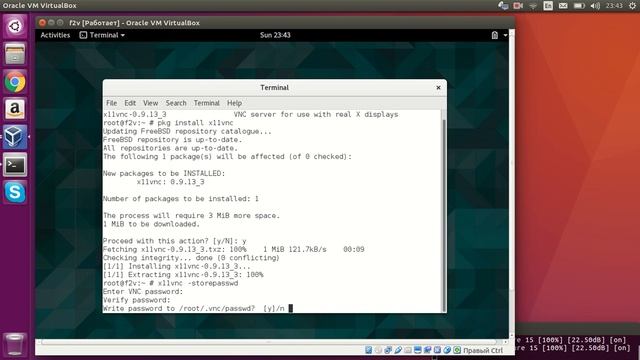Click green keyboard capture indicator near Правый Ctrl

click(457, 350)
